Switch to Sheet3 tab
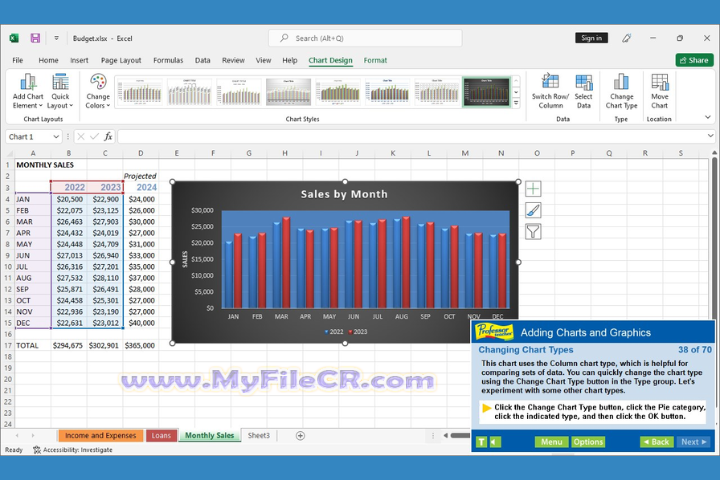The height and width of the screenshot is (480, 720). click(259, 435)
